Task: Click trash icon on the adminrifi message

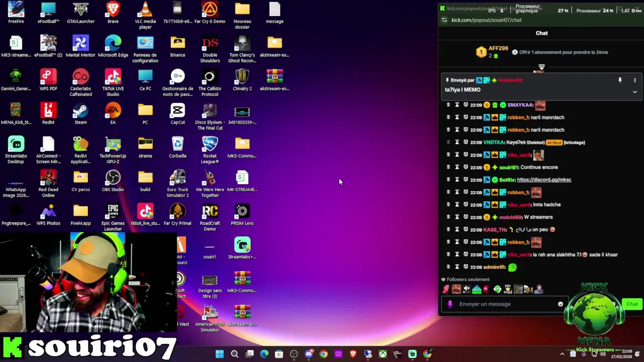Action: [448, 266]
